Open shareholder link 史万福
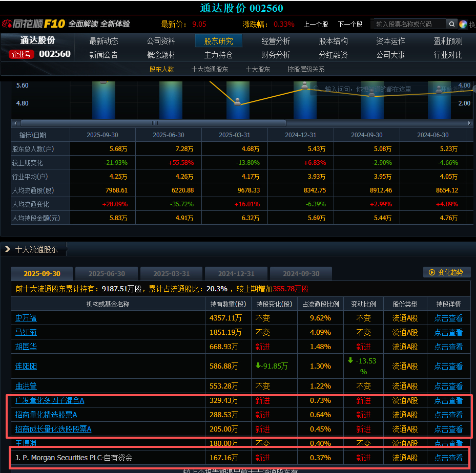This screenshot has height=473, width=476. 26,318
